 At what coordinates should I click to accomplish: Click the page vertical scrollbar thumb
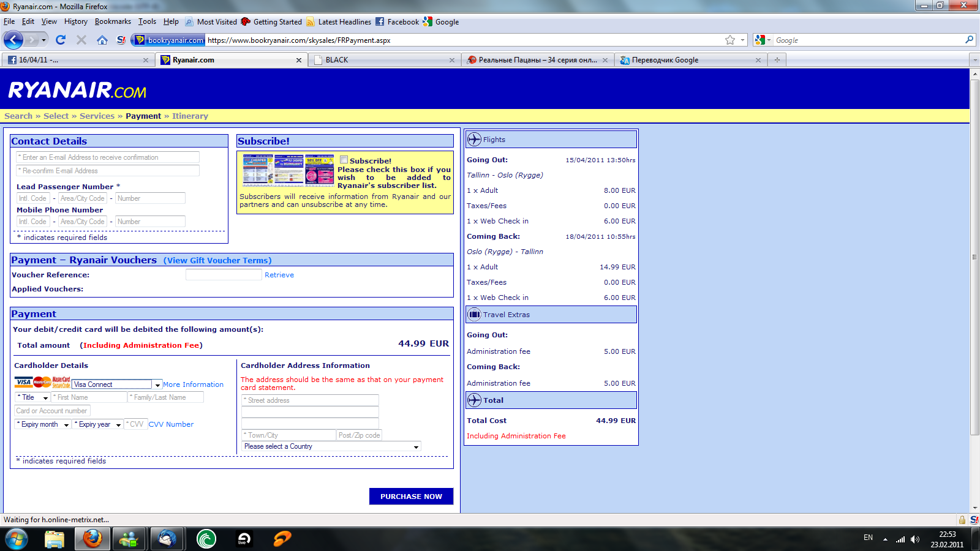974,257
